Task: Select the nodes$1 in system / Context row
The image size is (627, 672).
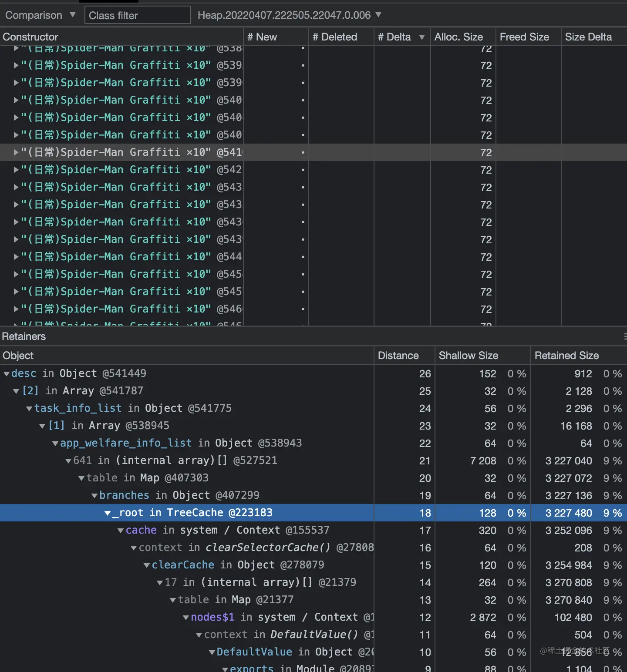Action: [279, 617]
